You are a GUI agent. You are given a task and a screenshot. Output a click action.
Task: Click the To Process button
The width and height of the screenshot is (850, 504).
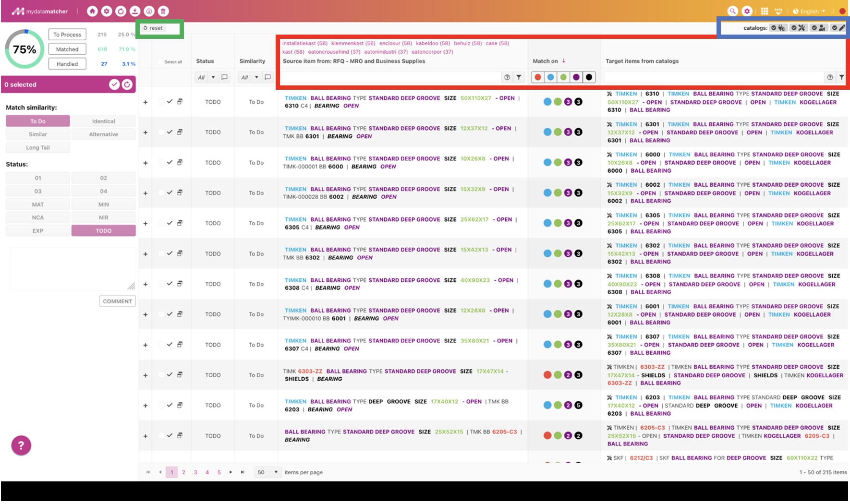click(x=67, y=35)
